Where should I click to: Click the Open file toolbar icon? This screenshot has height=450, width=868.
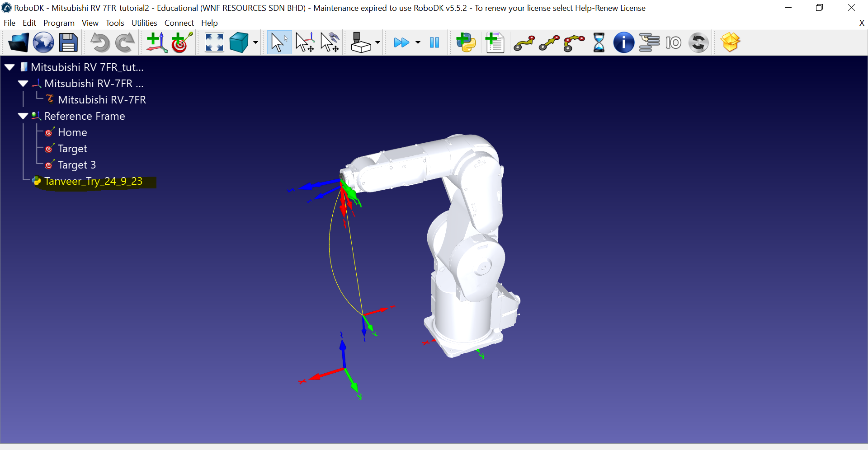click(19, 43)
